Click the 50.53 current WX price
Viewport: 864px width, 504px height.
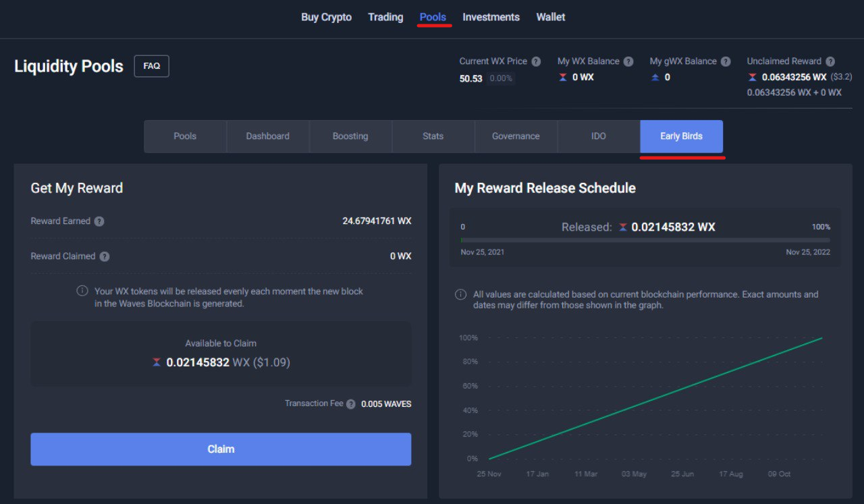[471, 79]
